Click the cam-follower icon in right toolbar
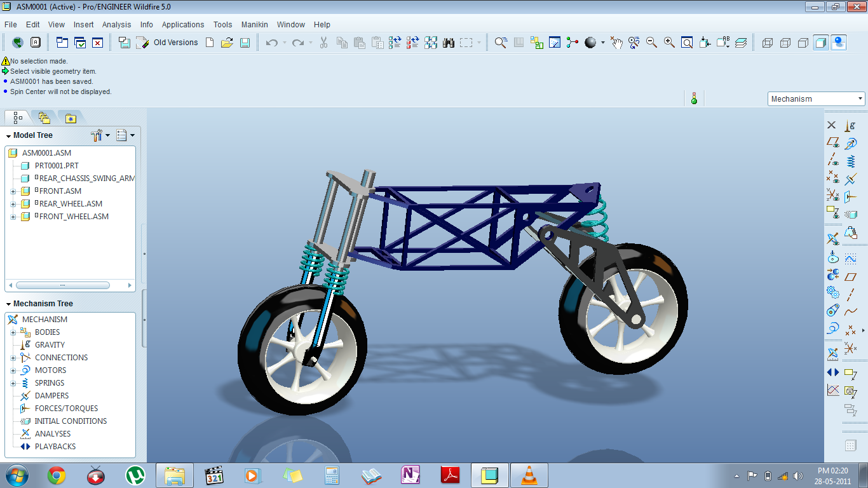 pyautogui.click(x=832, y=257)
